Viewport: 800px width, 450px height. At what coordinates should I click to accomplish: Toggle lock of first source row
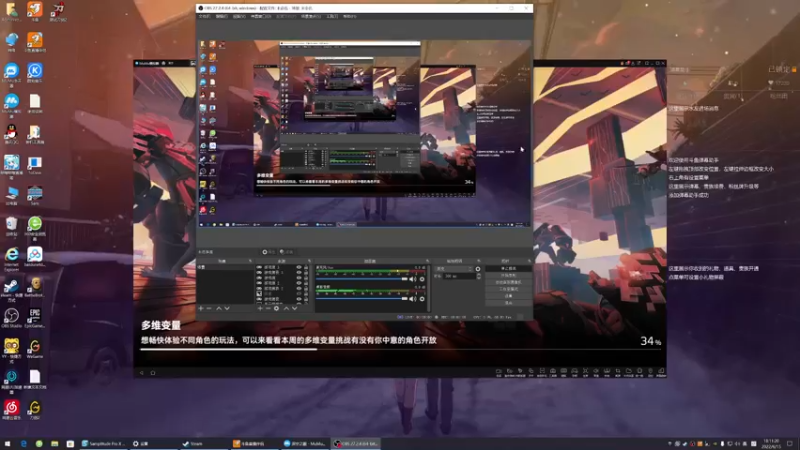tap(306, 267)
